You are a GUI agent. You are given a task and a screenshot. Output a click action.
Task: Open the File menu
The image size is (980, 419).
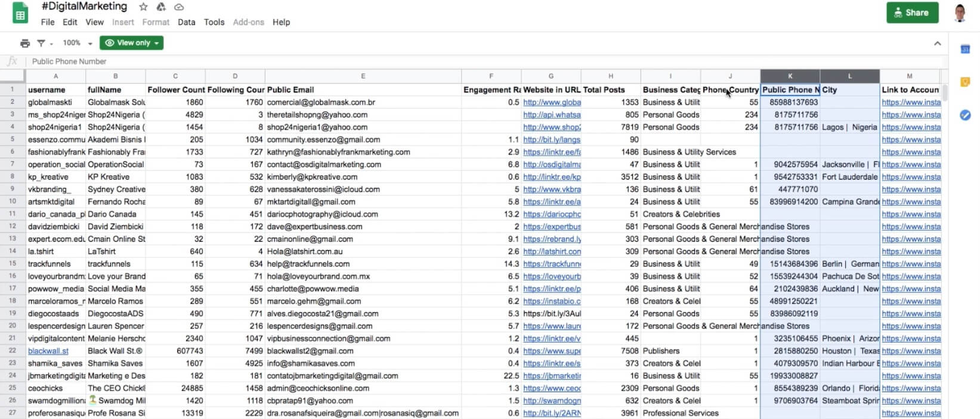(x=48, y=22)
